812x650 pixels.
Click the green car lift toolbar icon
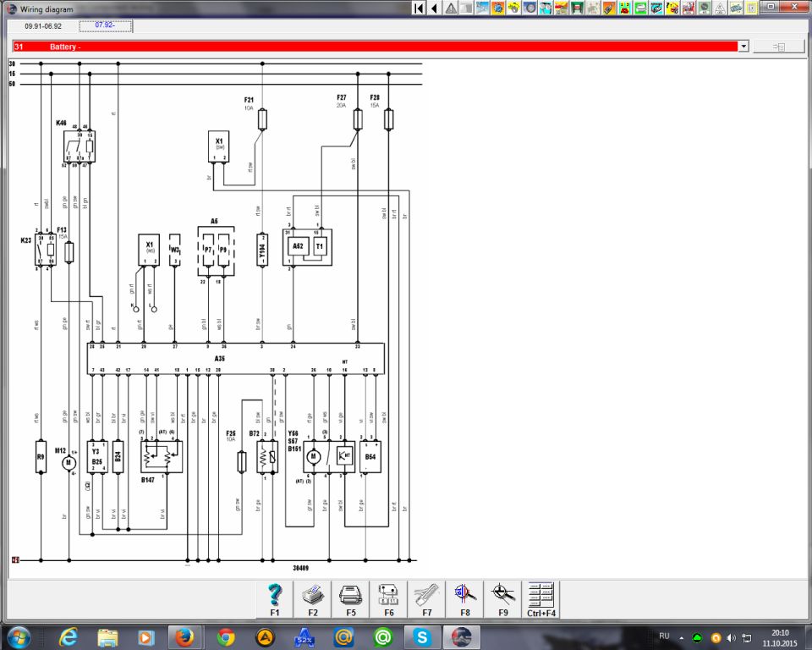coord(578,8)
